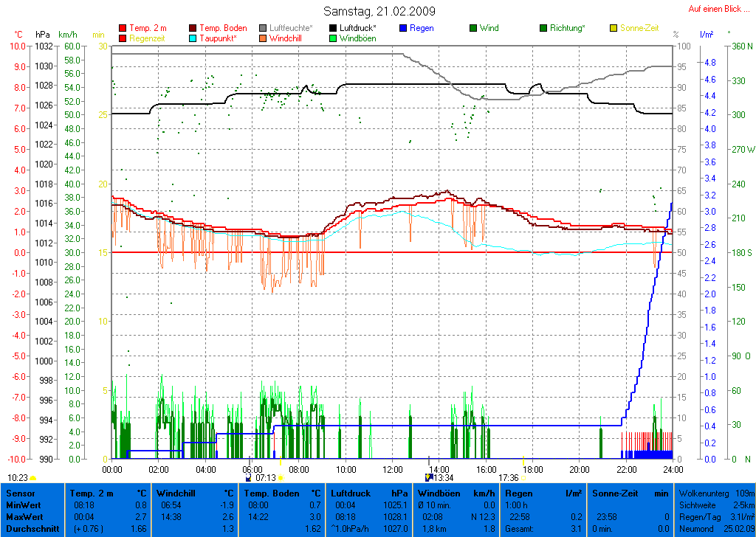This screenshot has width=756, height=537.
Task: Select the Luftdruck hPa table header
Action: 369,493
